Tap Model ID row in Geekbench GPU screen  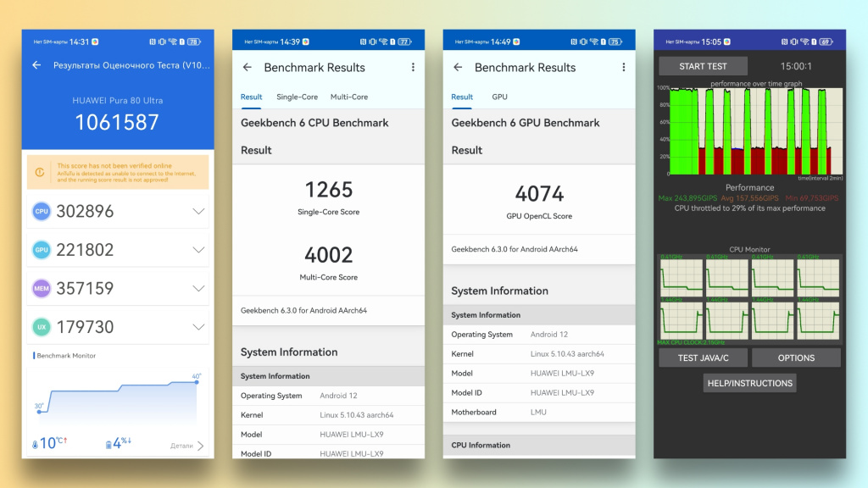[539, 393]
